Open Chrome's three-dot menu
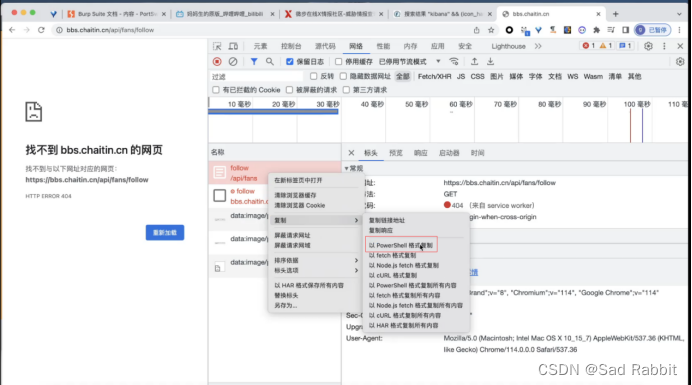Screen dimensions: 692x385 pos(680,30)
